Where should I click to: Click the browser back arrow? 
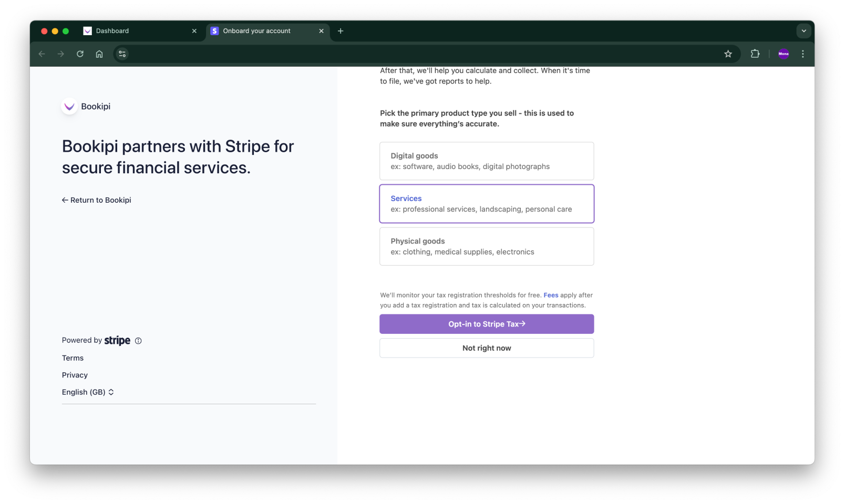[42, 54]
